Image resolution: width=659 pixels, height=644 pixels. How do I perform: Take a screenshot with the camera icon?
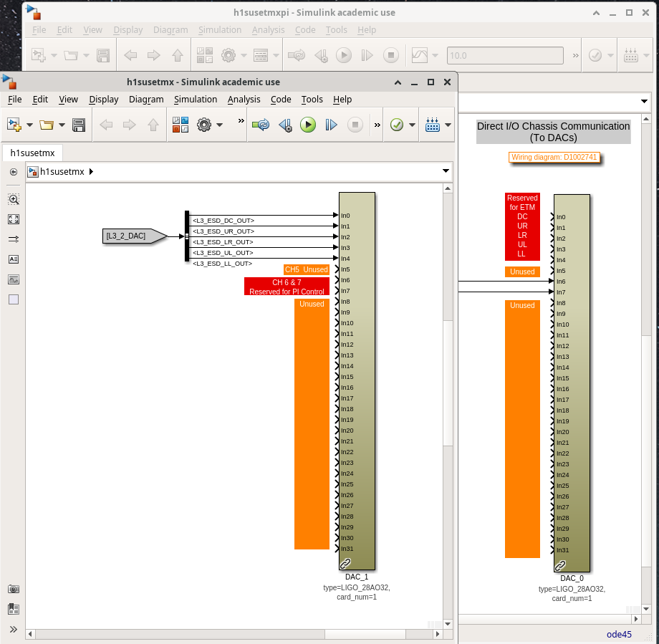point(14,589)
